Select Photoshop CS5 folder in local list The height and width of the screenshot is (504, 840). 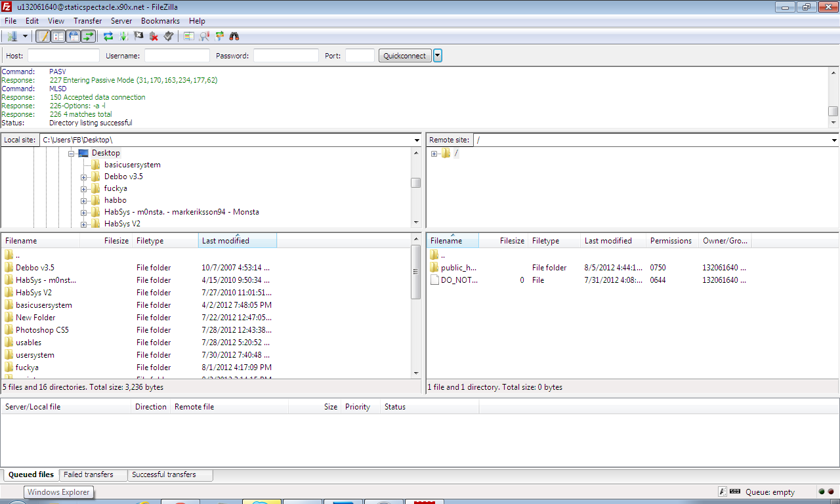coord(42,330)
